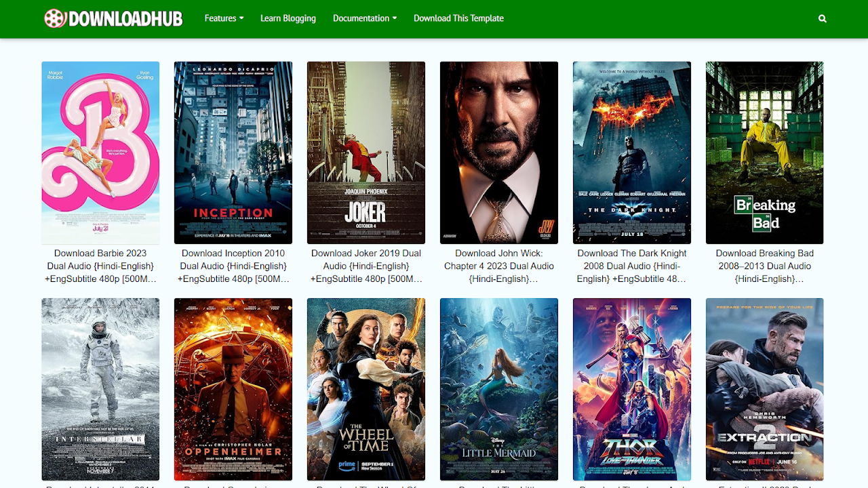Open the Joker movie poster
Viewport: 868px width, 488px height.
tap(366, 152)
